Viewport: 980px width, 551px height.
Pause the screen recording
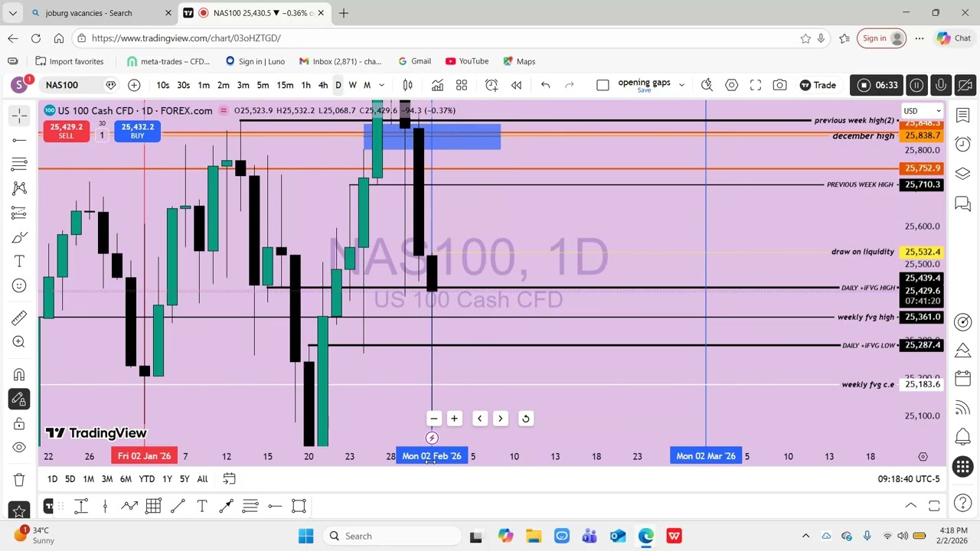point(916,85)
